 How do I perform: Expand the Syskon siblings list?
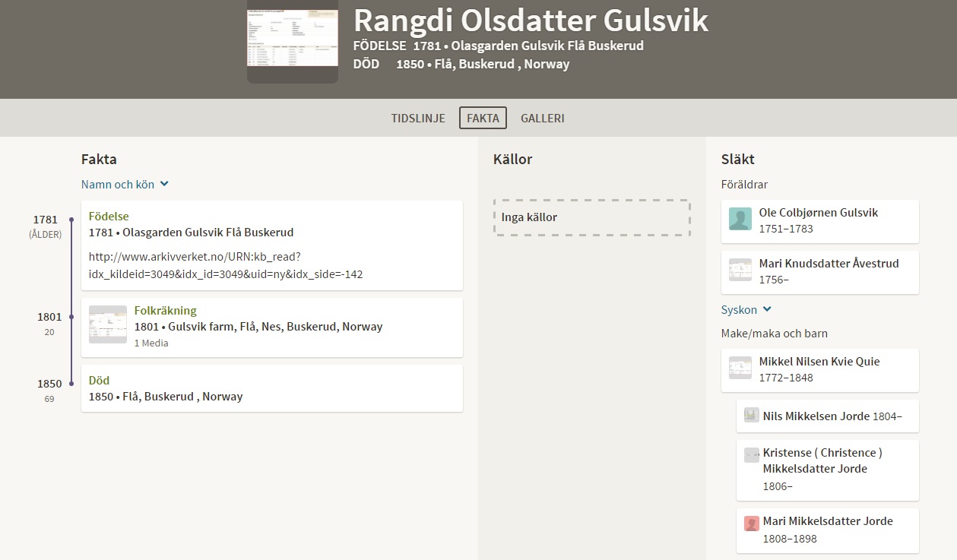(x=746, y=309)
